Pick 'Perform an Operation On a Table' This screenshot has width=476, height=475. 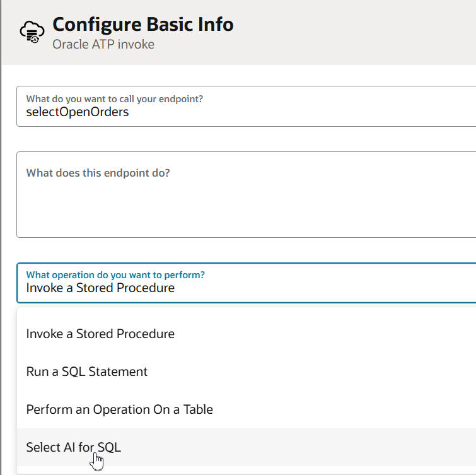(x=120, y=409)
